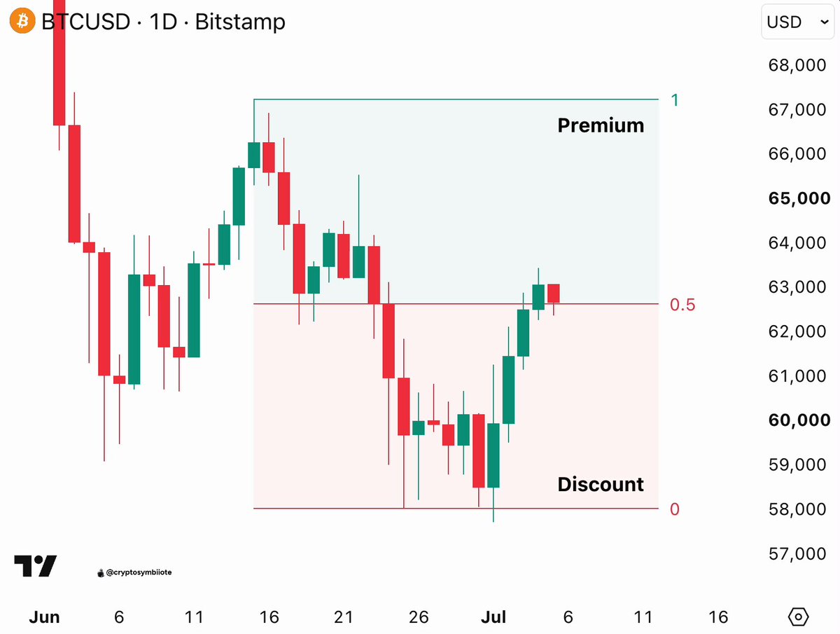Click the Jun label on time axis
The image size is (840, 634).
(x=44, y=617)
